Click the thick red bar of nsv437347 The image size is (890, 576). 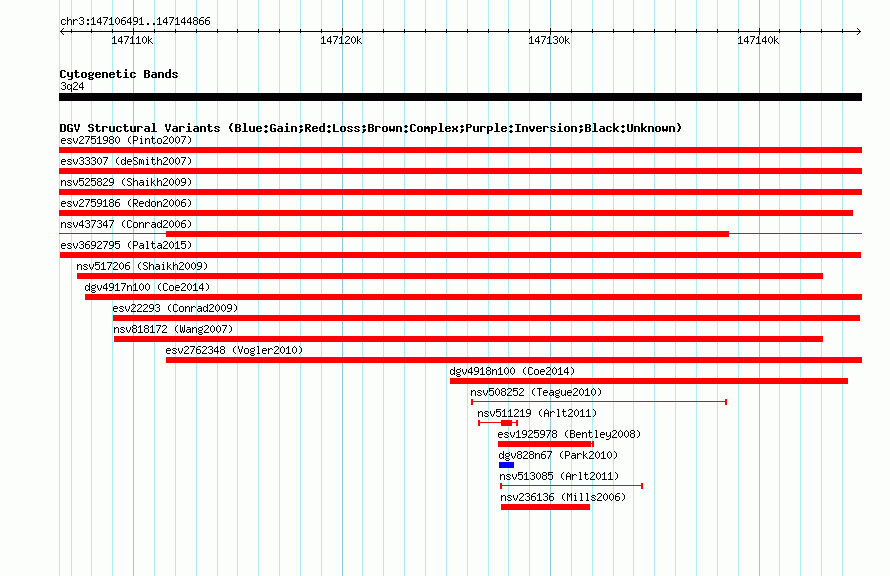(447, 234)
